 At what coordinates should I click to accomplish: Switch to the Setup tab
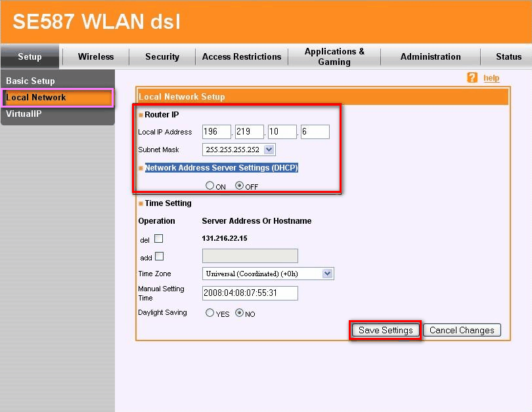30,56
